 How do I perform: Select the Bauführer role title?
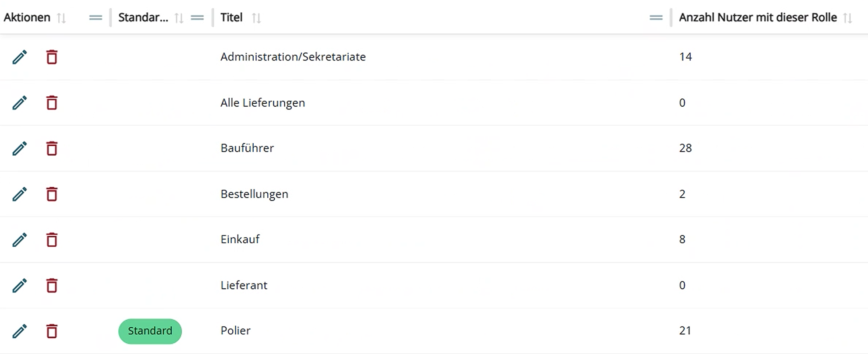(x=247, y=148)
